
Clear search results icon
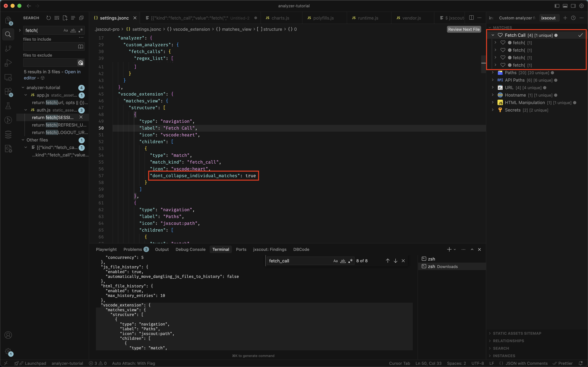(57, 18)
